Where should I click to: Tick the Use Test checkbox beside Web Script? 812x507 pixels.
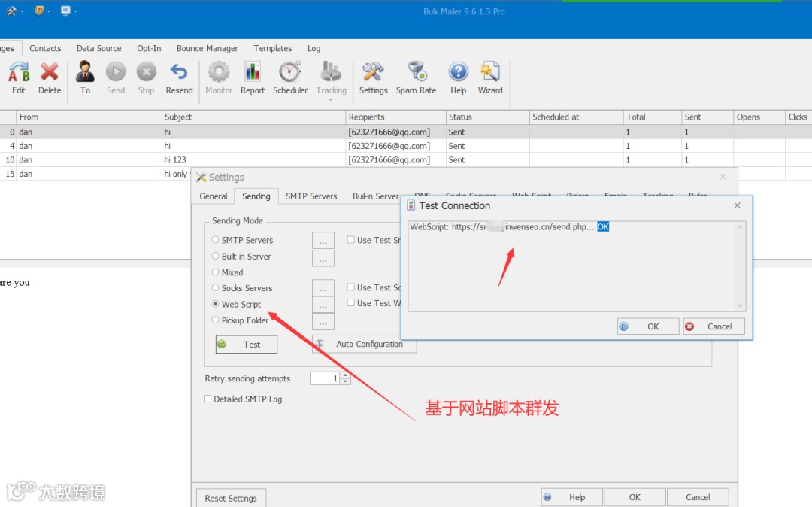coord(351,302)
